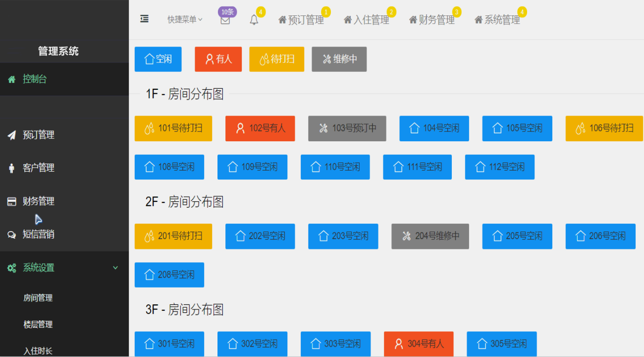
Task: Click the 1F - 房间分布图 heading
Action: tap(185, 94)
